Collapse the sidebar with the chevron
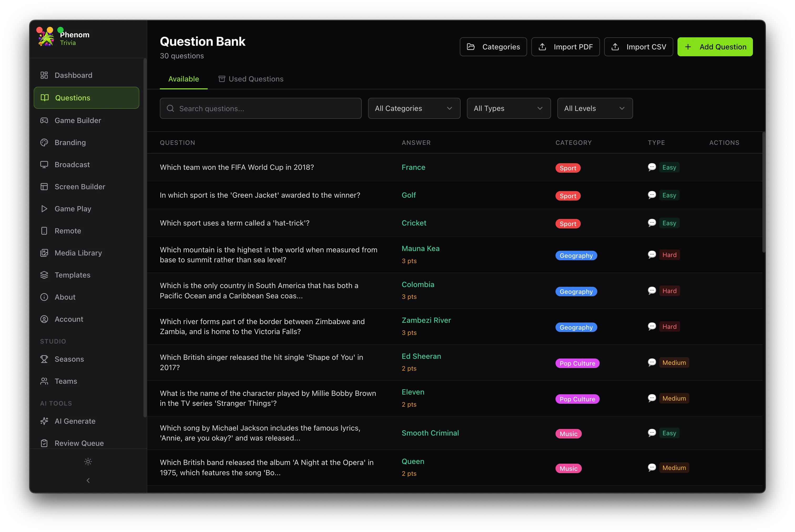 click(x=88, y=480)
